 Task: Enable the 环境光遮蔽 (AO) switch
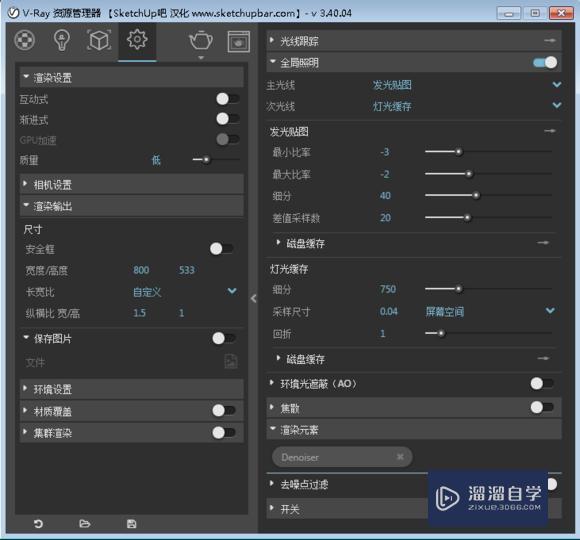(x=542, y=383)
